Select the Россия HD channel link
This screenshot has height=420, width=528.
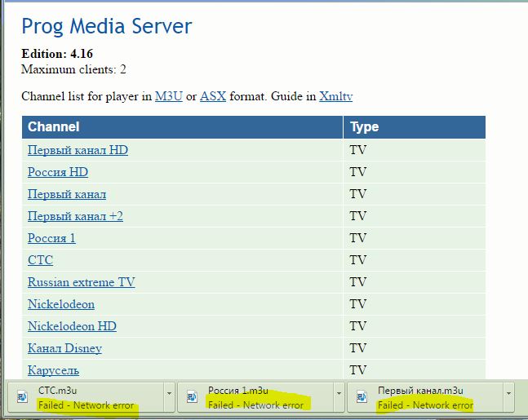[57, 172]
